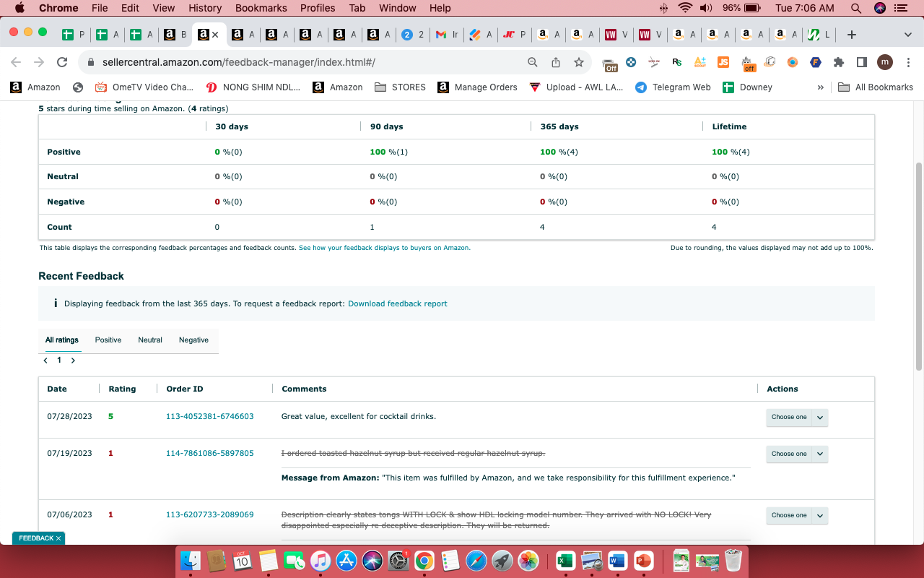This screenshot has height=578, width=924.
Task: Toggle Chrome side panel icon
Action: pyautogui.click(x=861, y=62)
